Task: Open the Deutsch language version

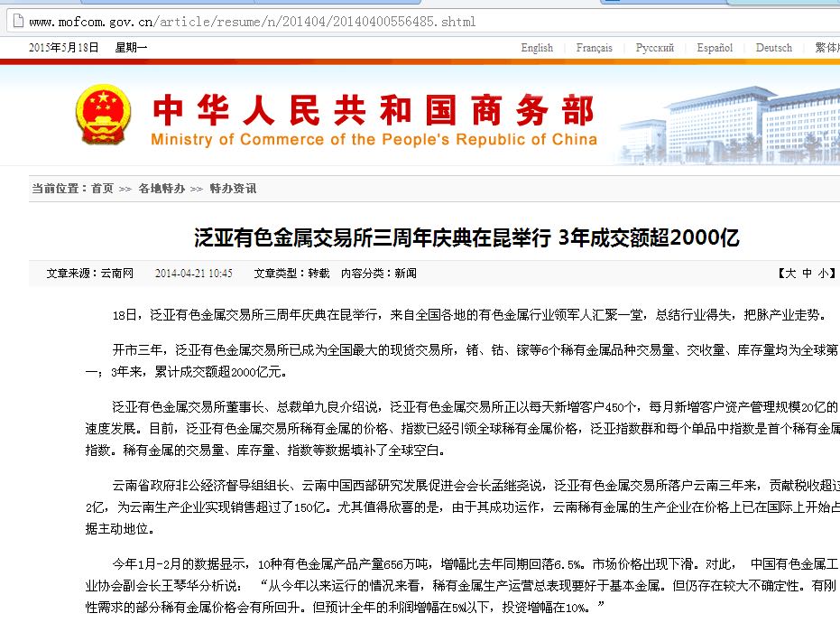Action: pyautogui.click(x=773, y=48)
